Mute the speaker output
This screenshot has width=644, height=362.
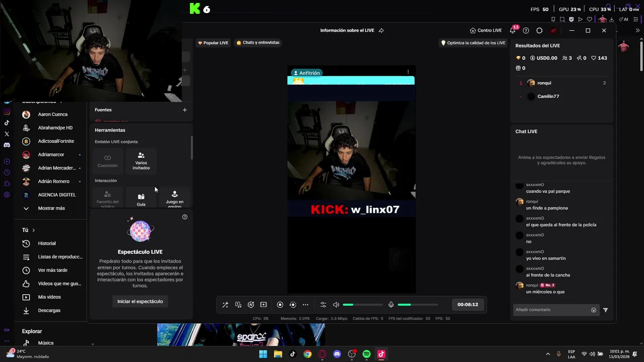tap(336, 305)
